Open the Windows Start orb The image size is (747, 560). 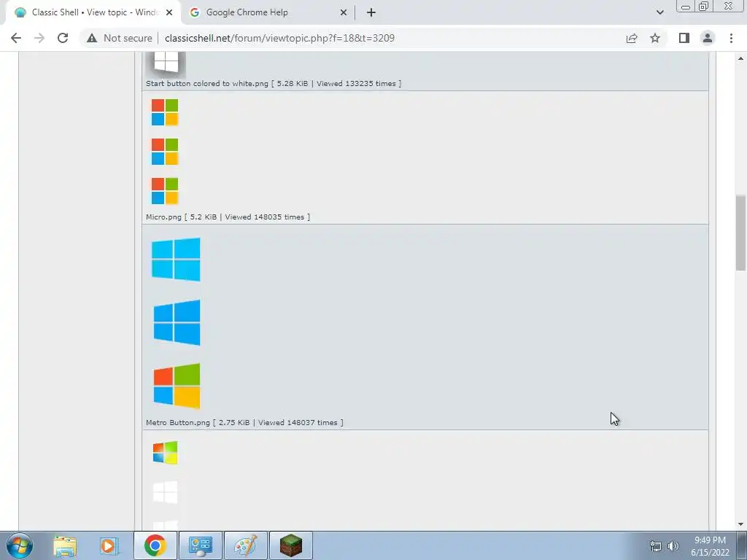tap(20, 545)
